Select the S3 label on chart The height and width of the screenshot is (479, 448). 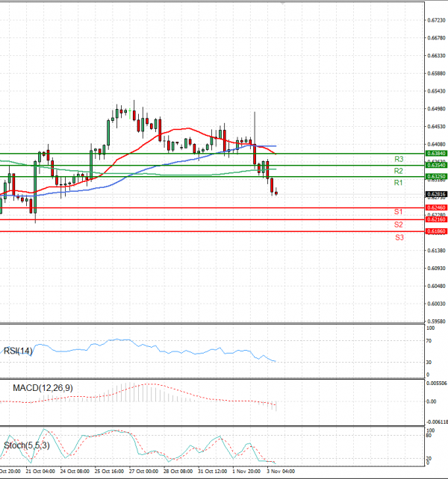tap(399, 238)
